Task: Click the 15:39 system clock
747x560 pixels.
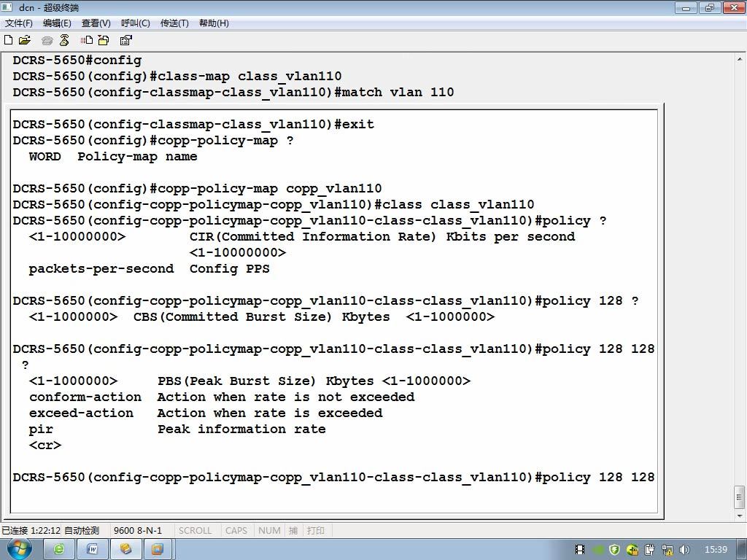Action: [x=716, y=550]
